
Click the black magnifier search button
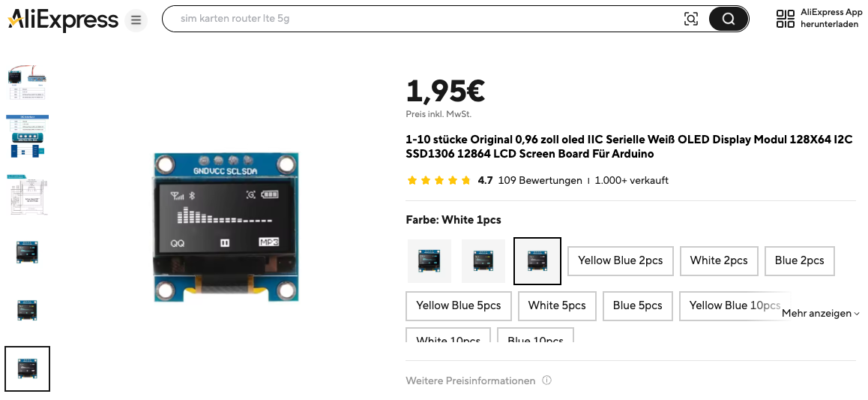(728, 19)
